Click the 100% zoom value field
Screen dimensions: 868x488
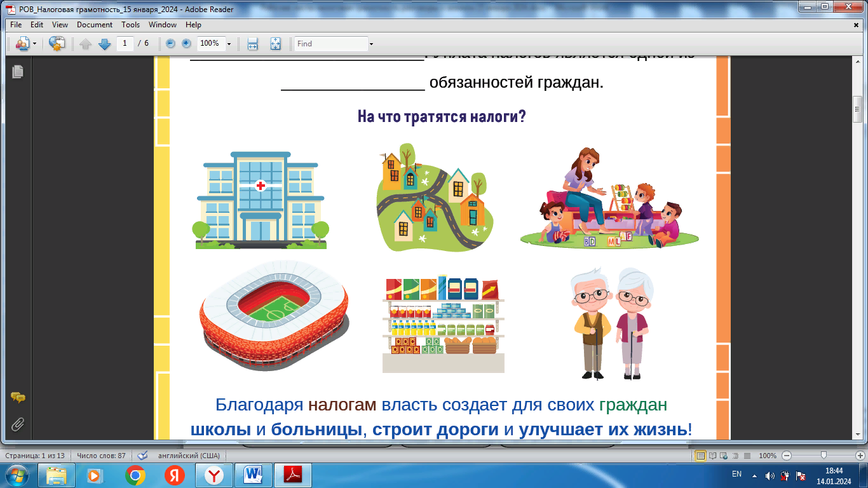point(210,43)
